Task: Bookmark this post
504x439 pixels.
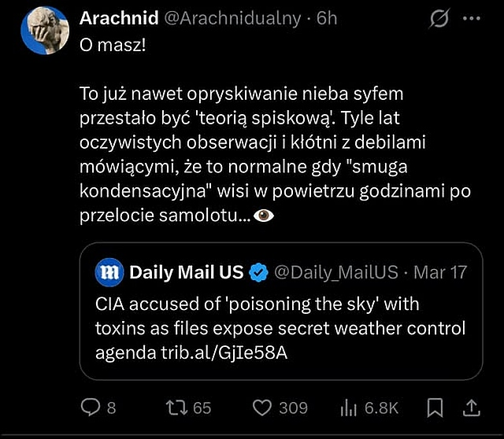Action: [x=434, y=408]
